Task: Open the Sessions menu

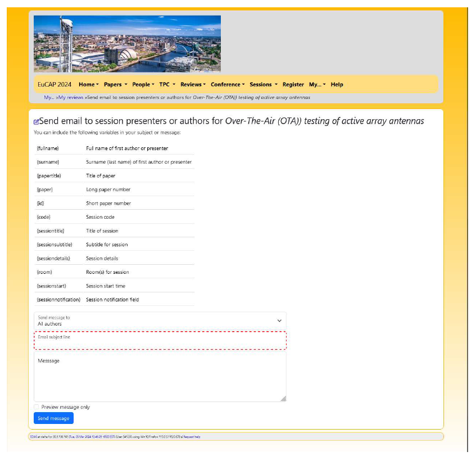Action: tap(263, 84)
